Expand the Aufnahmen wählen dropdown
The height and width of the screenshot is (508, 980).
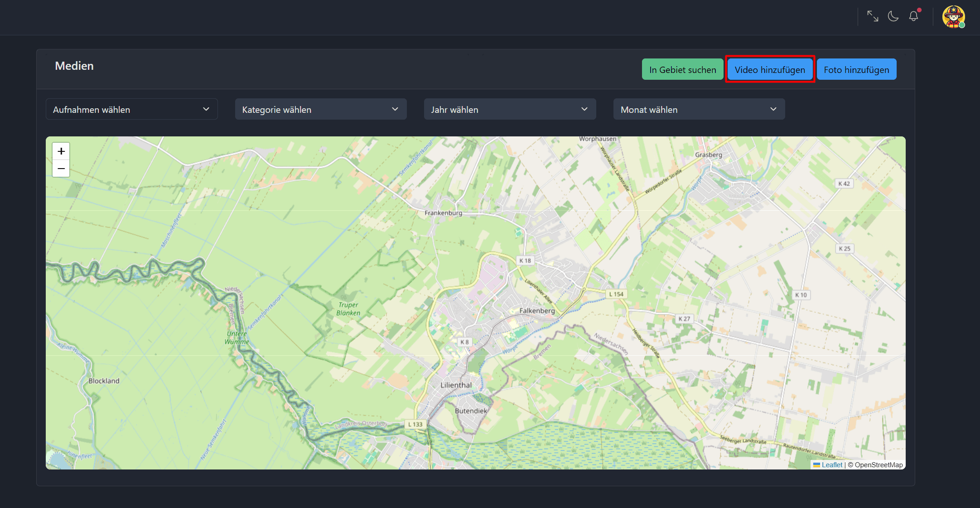click(x=131, y=109)
